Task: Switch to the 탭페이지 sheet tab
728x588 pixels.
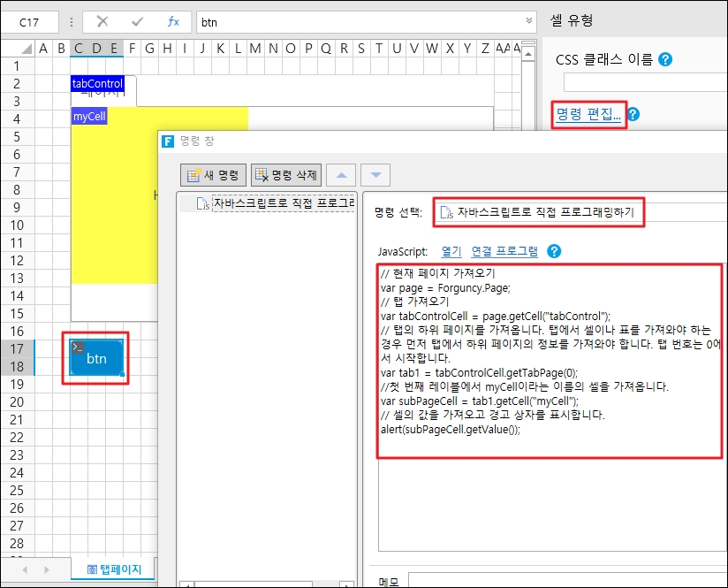Action: 113,569
